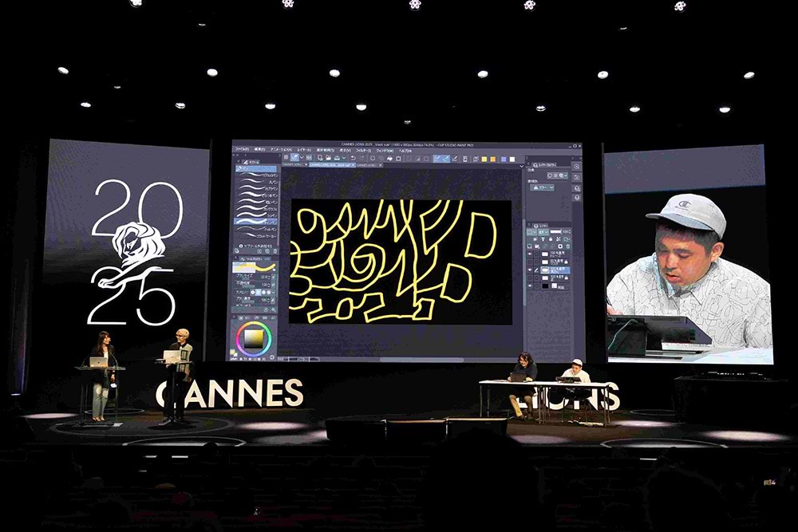Screen dimensions: 798x532
Task: Toggle snap to grid in the command bar
Action: [455, 159]
